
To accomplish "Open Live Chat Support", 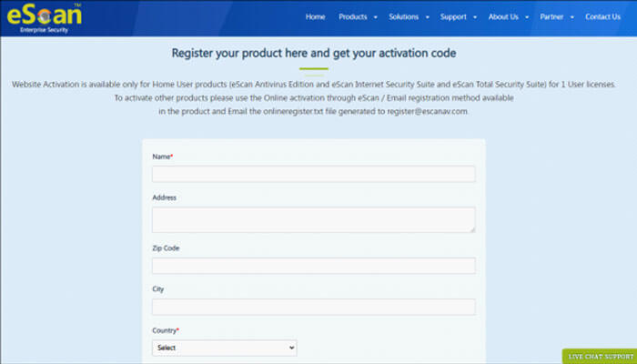I will [x=600, y=357].
